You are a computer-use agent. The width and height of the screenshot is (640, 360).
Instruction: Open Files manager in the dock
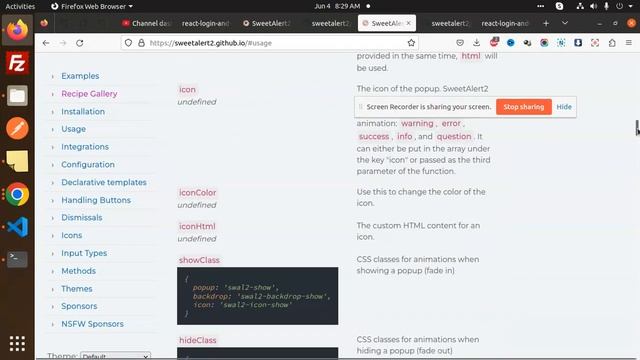(17, 96)
